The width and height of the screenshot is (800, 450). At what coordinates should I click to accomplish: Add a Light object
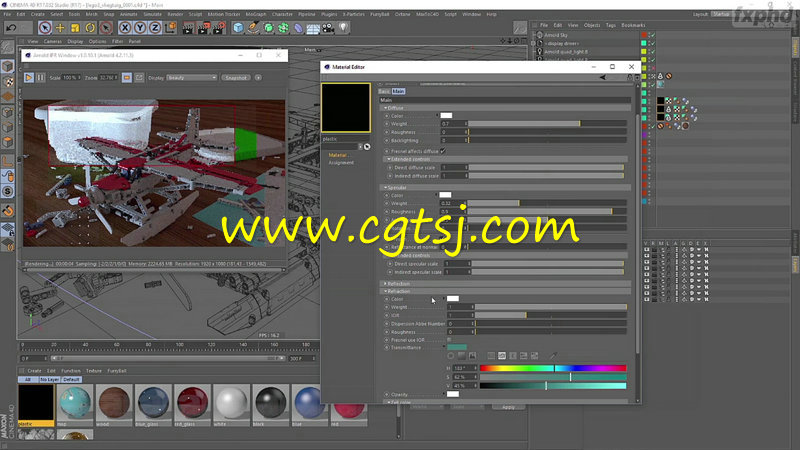(343, 28)
